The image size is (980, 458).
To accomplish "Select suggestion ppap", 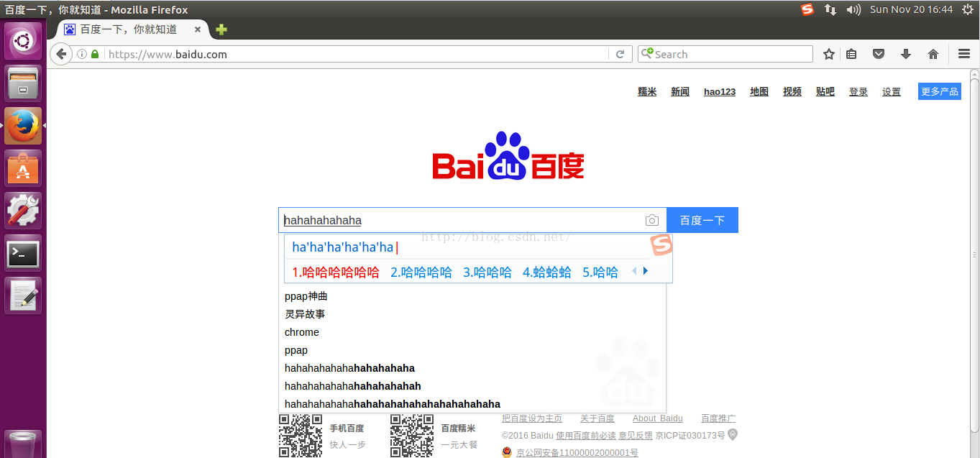I will pos(472,350).
